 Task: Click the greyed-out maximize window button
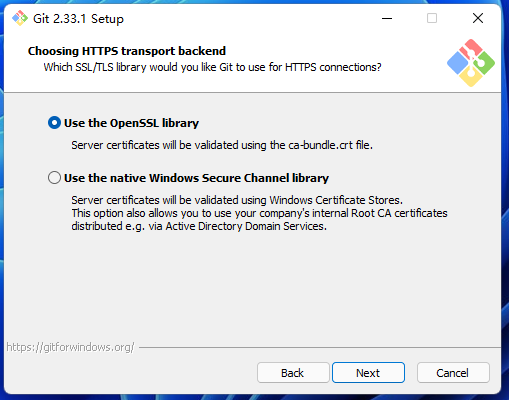(x=432, y=18)
